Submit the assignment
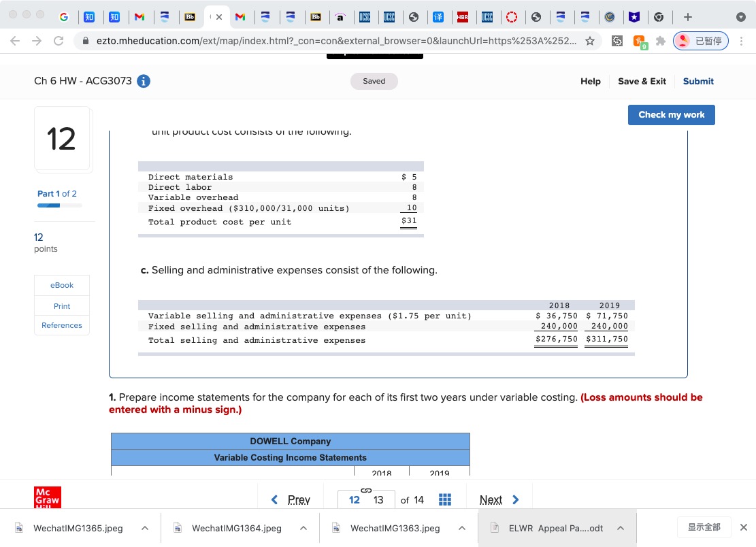This screenshot has width=756, height=547. (x=698, y=81)
